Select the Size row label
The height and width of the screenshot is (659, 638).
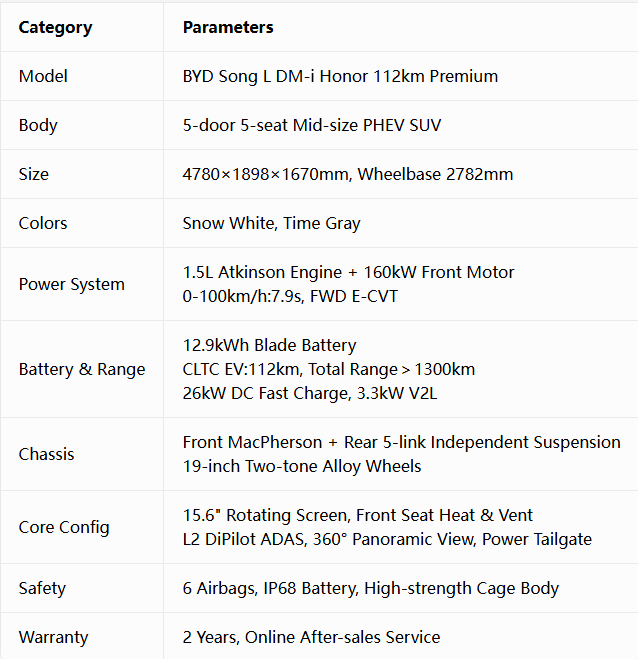[34, 174]
